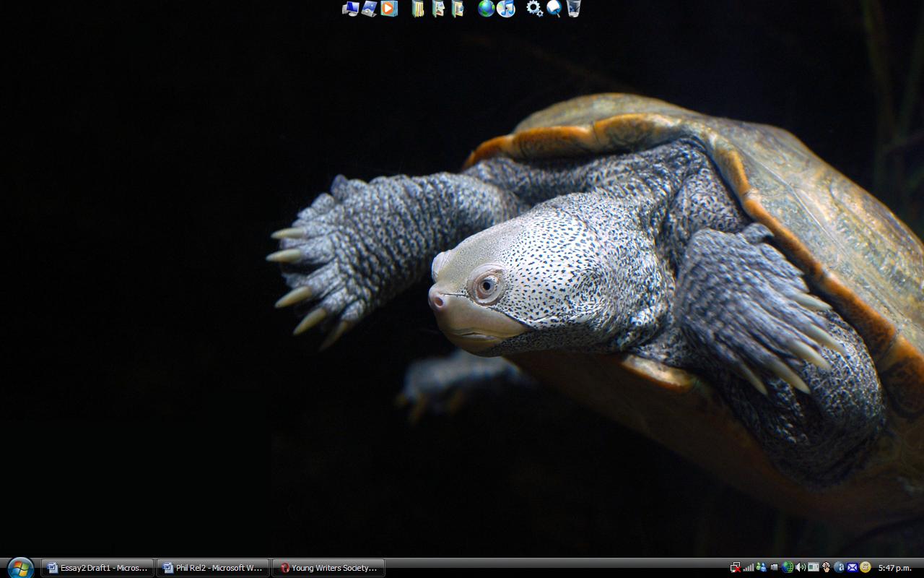The width and height of the screenshot is (924, 578).
Task: Open Windows Live Messenger tray icon
Action: pos(761,567)
